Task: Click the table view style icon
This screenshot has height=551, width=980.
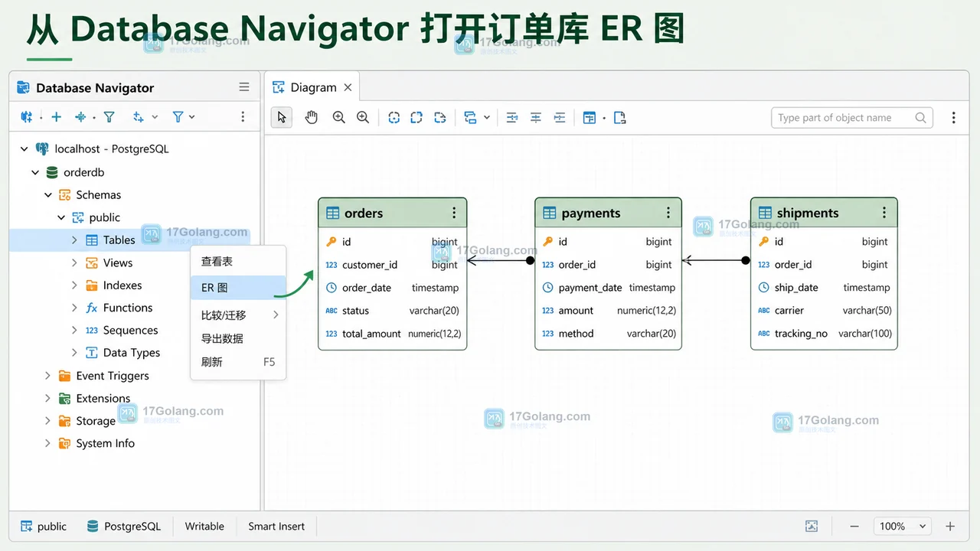Action: tap(589, 117)
